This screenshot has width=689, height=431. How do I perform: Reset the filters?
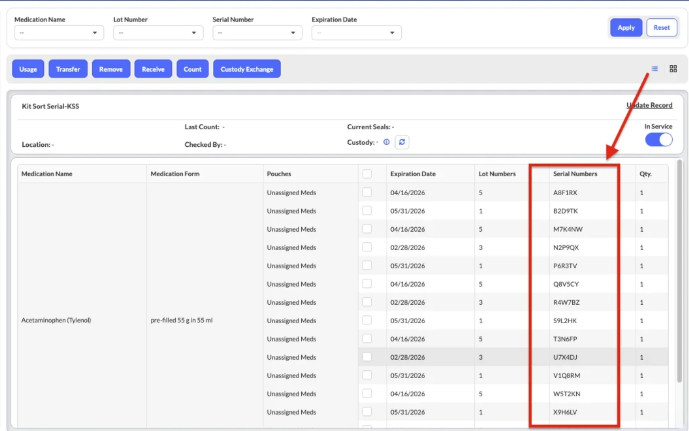[661, 27]
